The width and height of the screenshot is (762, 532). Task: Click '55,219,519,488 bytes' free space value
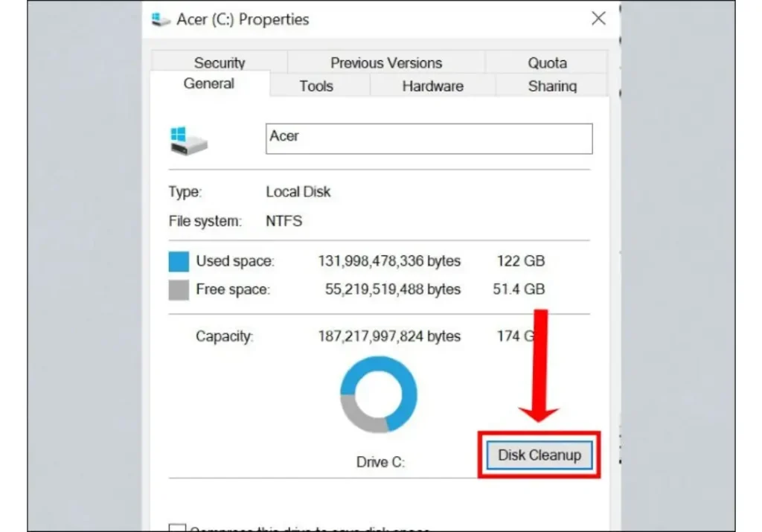[x=393, y=289]
